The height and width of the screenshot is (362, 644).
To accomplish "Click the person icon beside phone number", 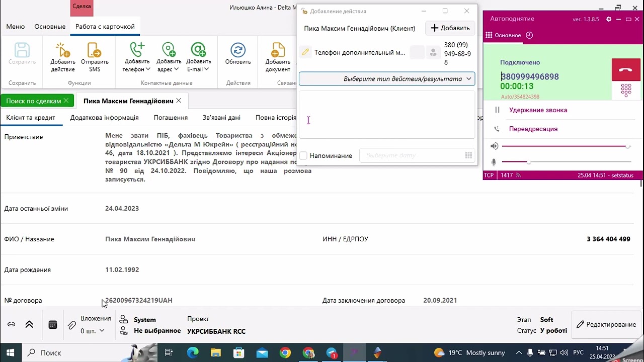I will (433, 52).
